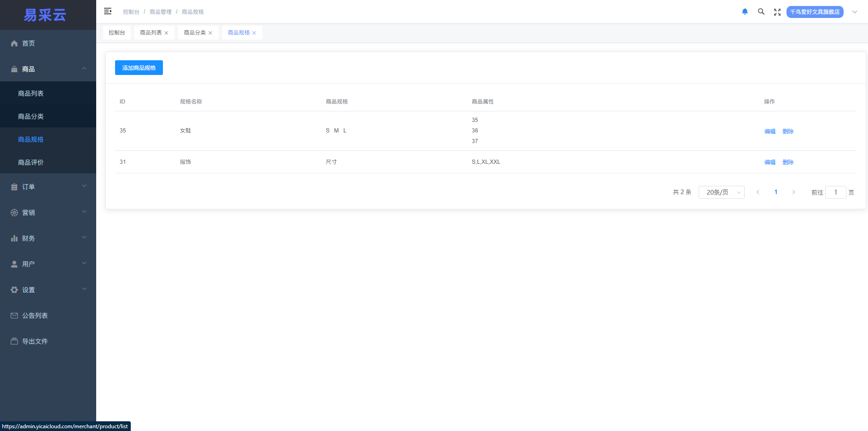Open the account dropdown arrow at top right
This screenshot has height=431, width=868.
point(855,12)
